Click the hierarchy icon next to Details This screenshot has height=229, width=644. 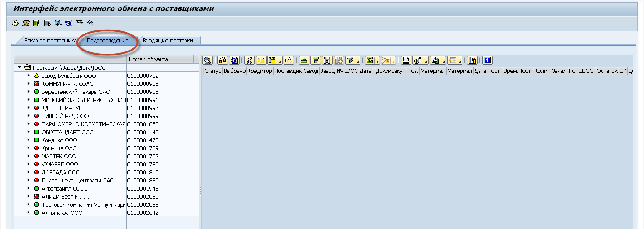click(223, 60)
